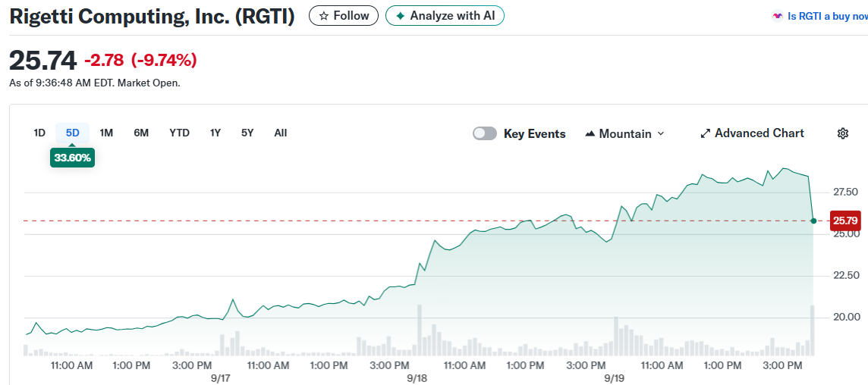Show the All time range
Image resolution: width=868 pixels, height=385 pixels.
tap(281, 133)
